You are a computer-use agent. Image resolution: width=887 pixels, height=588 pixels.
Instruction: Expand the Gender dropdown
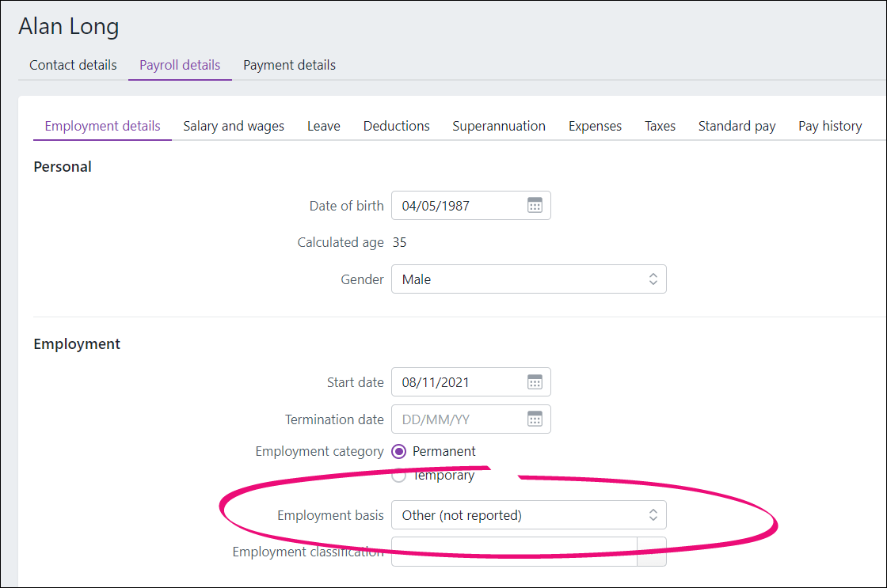click(x=528, y=279)
